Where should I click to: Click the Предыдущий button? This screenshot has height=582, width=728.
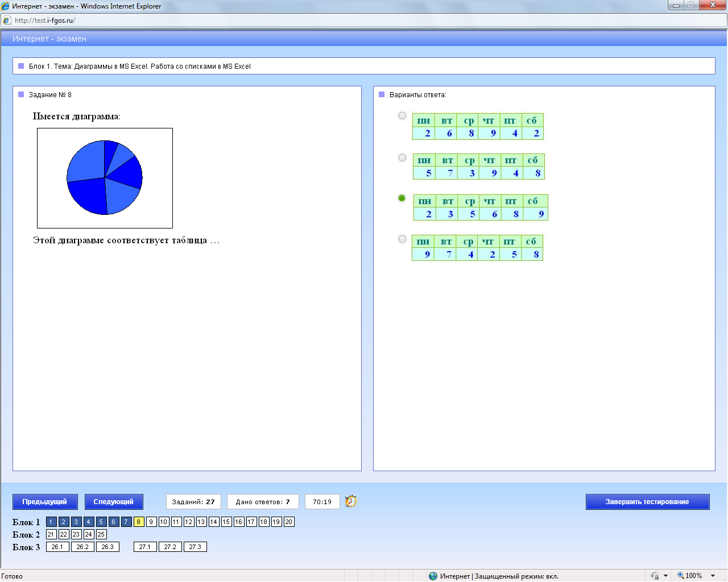click(x=44, y=502)
